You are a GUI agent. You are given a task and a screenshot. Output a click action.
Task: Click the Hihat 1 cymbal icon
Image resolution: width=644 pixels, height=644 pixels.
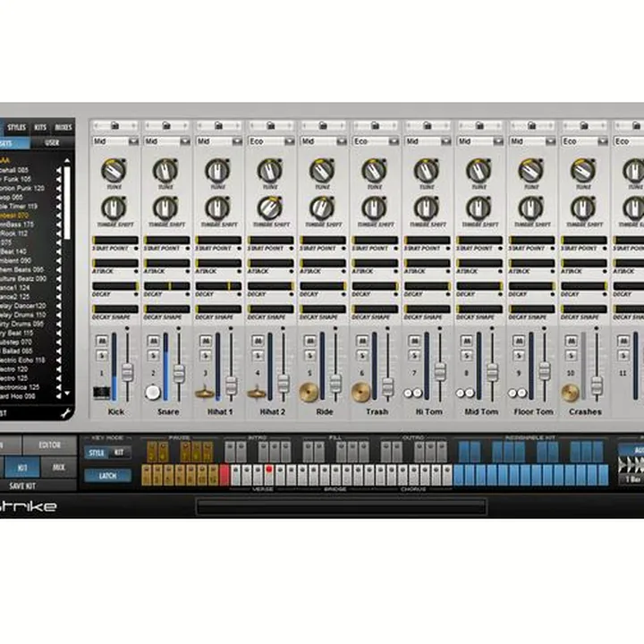point(205,393)
